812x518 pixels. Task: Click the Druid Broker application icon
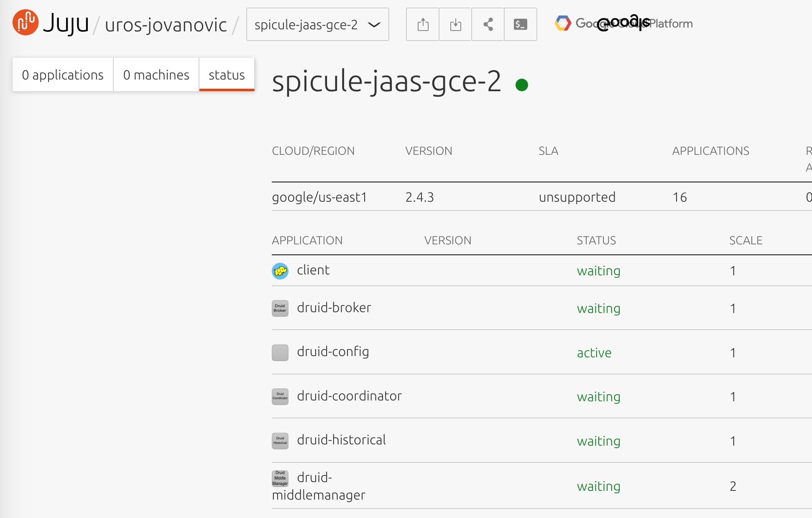[280, 308]
